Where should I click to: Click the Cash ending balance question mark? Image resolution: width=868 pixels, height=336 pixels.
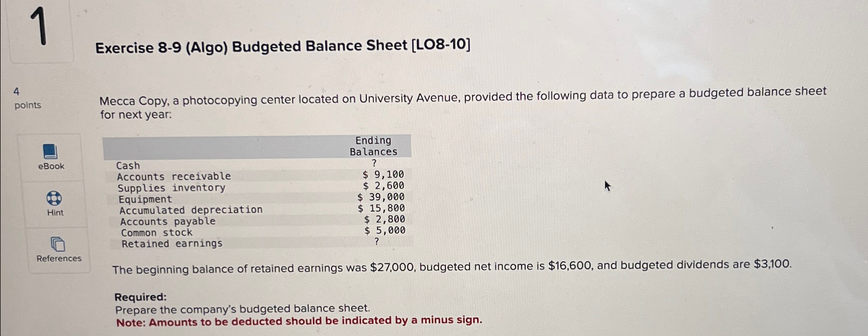tap(373, 164)
